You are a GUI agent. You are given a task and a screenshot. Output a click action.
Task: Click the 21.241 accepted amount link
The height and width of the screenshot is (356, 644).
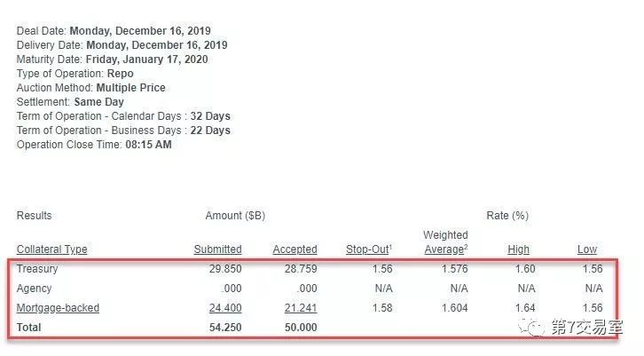click(300, 308)
